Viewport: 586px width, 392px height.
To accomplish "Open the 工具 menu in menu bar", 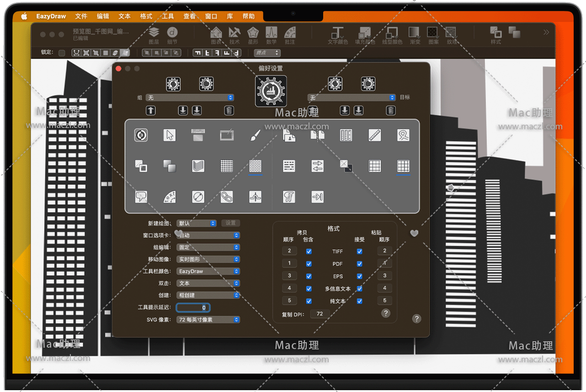I will [x=168, y=16].
